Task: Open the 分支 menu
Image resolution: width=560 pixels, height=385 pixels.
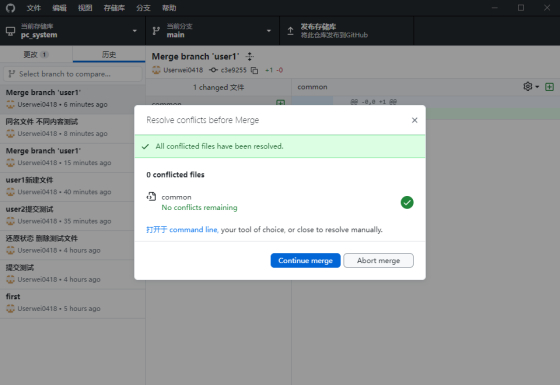Action: point(143,8)
